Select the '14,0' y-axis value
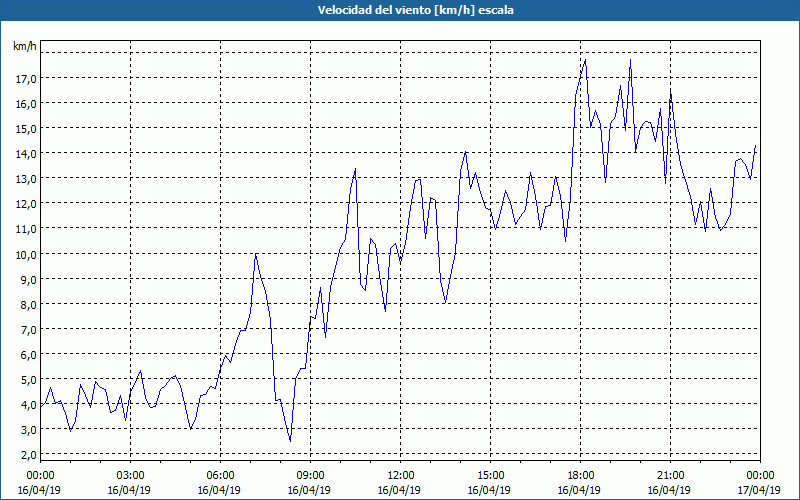Image resolution: width=800 pixels, height=500 pixels. [27, 154]
